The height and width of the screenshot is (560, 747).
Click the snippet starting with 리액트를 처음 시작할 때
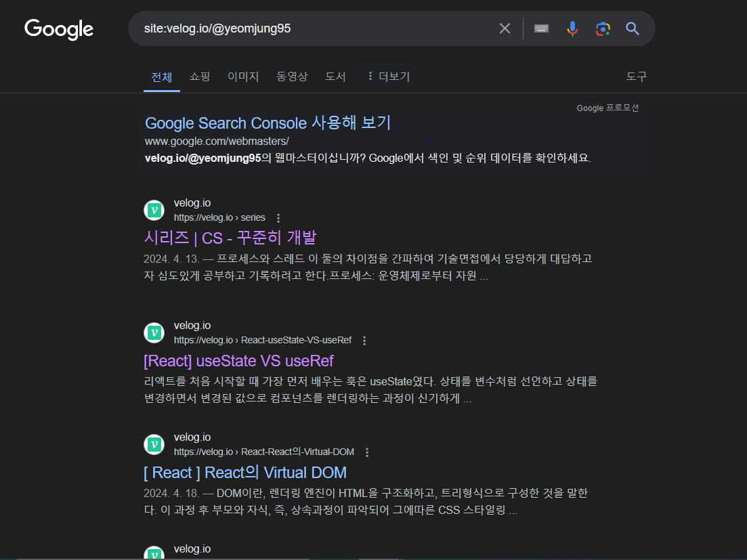click(370, 390)
